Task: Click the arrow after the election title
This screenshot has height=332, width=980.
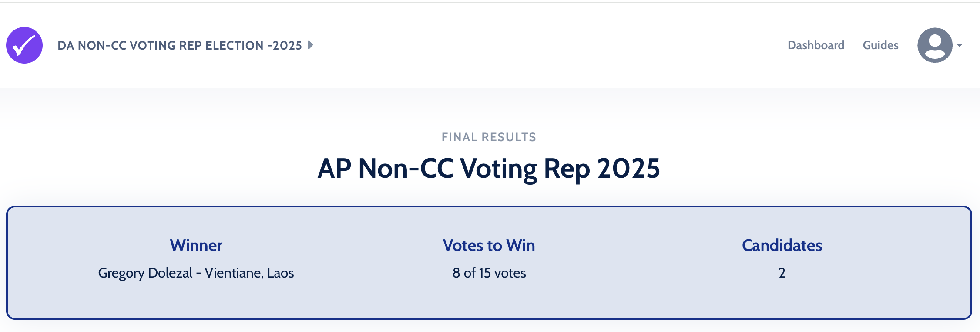Action: point(310,45)
